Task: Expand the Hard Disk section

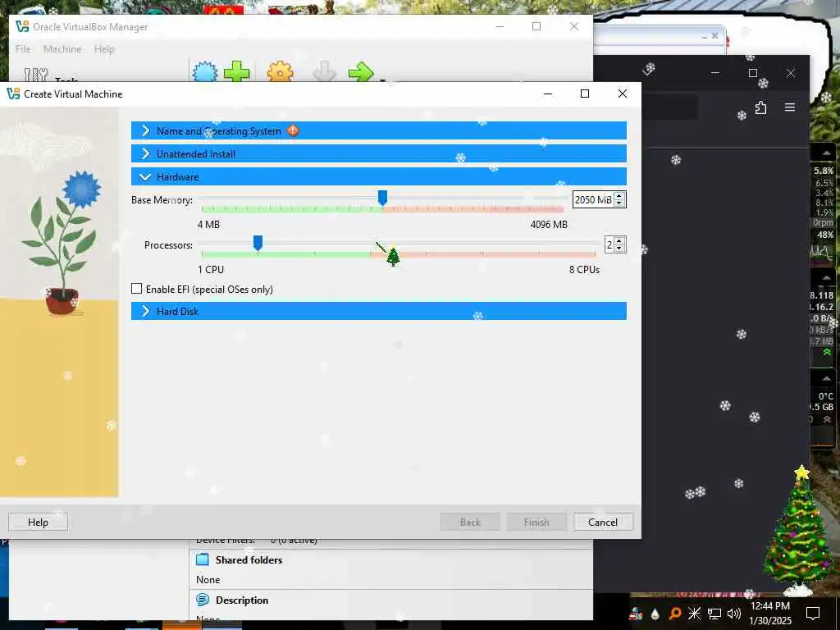Action: click(x=379, y=311)
